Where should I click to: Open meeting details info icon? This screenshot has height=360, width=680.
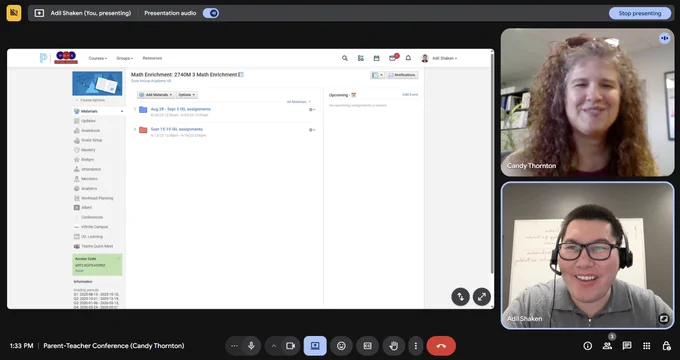[x=588, y=346]
